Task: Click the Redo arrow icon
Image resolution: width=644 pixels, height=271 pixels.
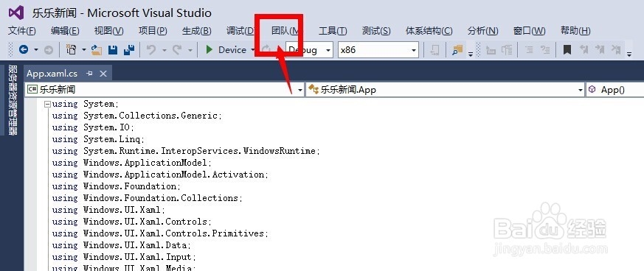Action: [x=177, y=50]
